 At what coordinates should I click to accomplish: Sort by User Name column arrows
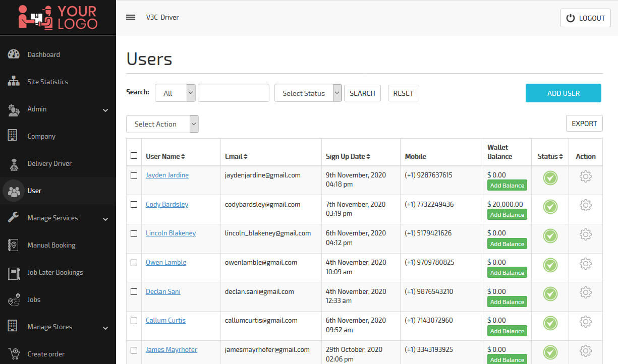183,157
